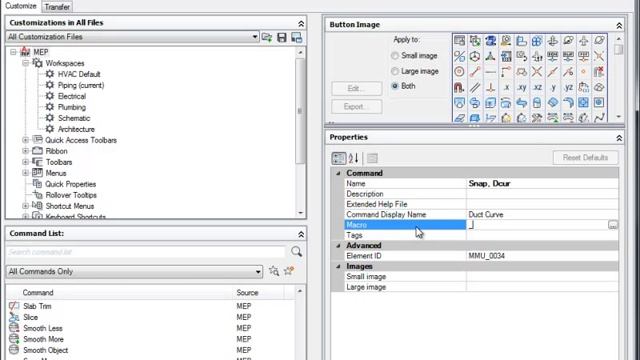Select Plumbing workspace

72,107
